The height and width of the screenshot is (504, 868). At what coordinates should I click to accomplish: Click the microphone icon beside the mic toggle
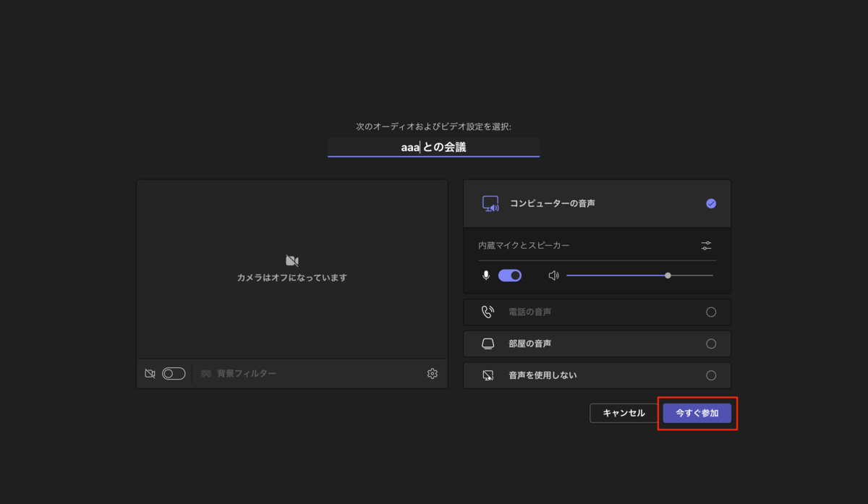click(485, 275)
